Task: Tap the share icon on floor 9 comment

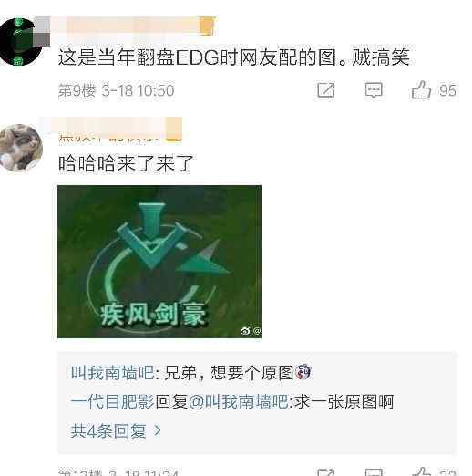Action: [x=326, y=90]
